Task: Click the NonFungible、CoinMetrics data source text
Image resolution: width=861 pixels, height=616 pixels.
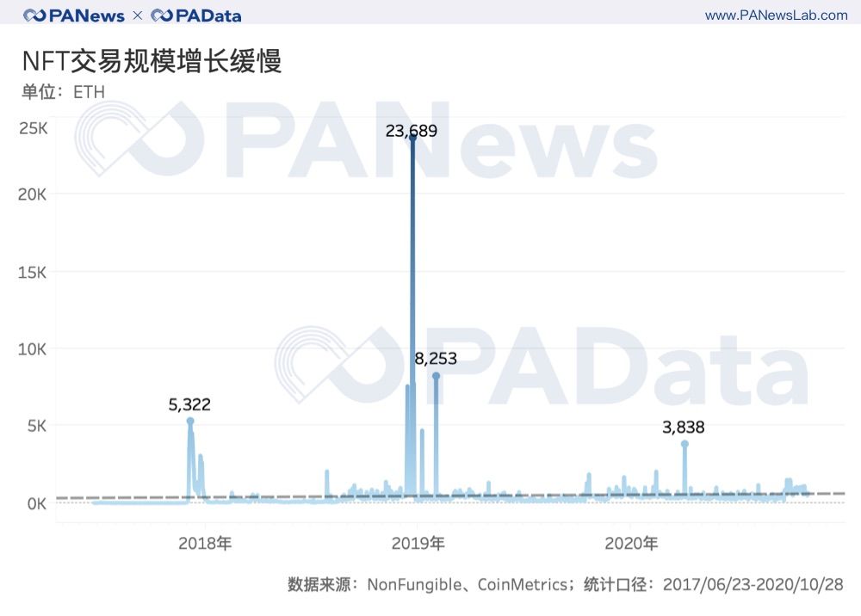Action: (470, 585)
